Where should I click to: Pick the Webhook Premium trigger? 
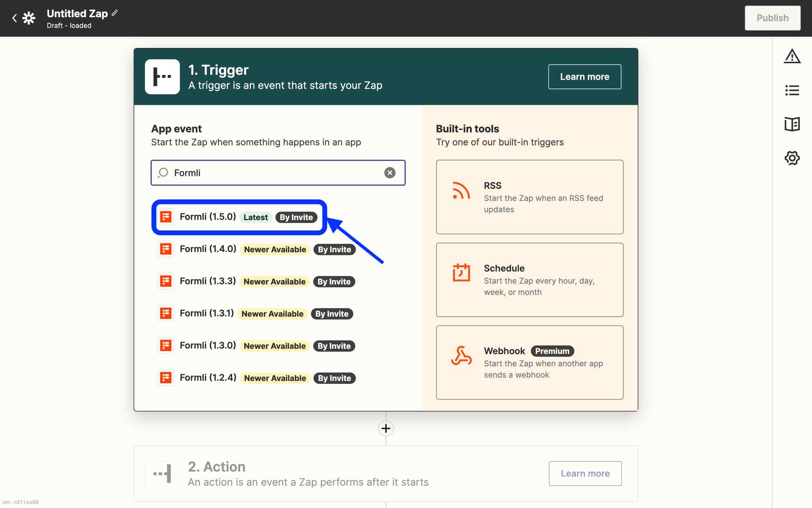[529, 363]
